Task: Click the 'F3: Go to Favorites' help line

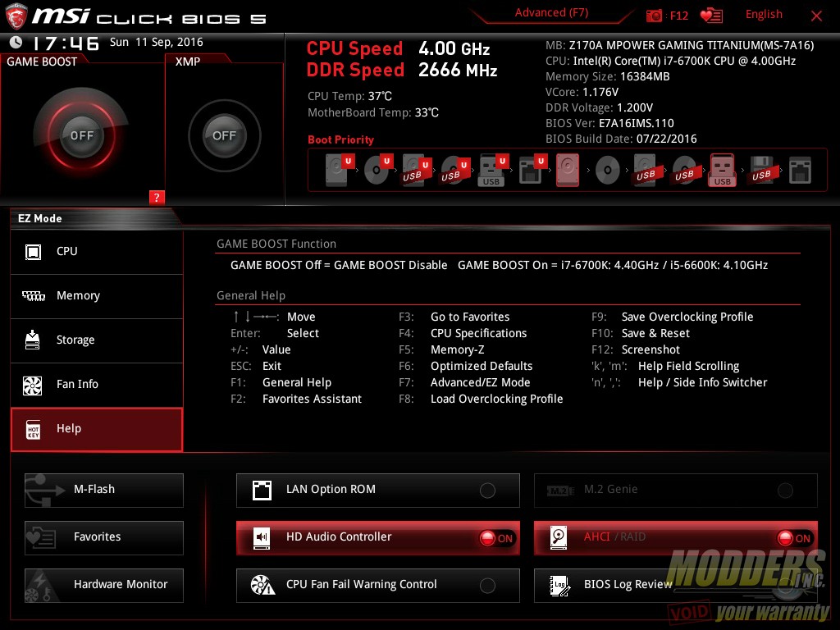Action: click(x=454, y=317)
